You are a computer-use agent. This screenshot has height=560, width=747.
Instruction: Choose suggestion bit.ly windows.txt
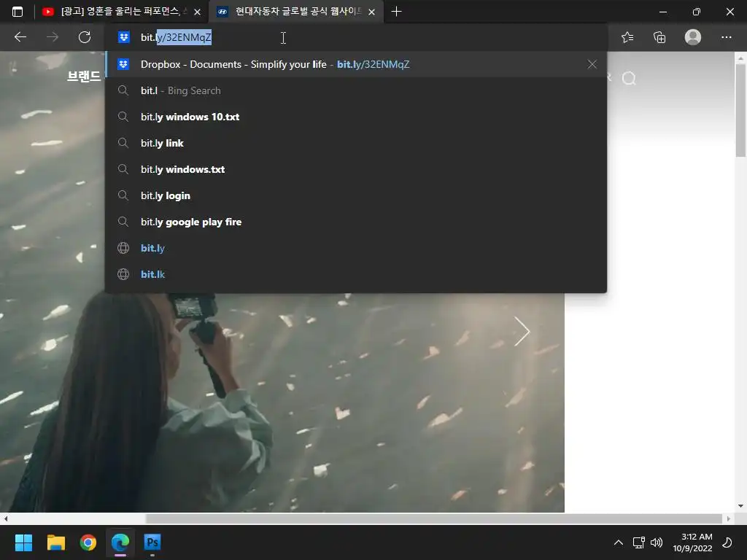coord(356,169)
